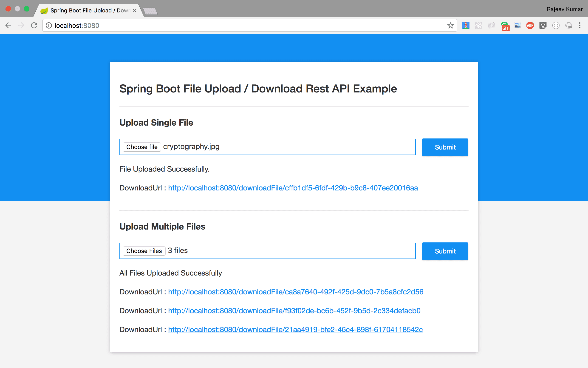Submit the single file upload
This screenshot has height=368, width=588.
point(445,147)
